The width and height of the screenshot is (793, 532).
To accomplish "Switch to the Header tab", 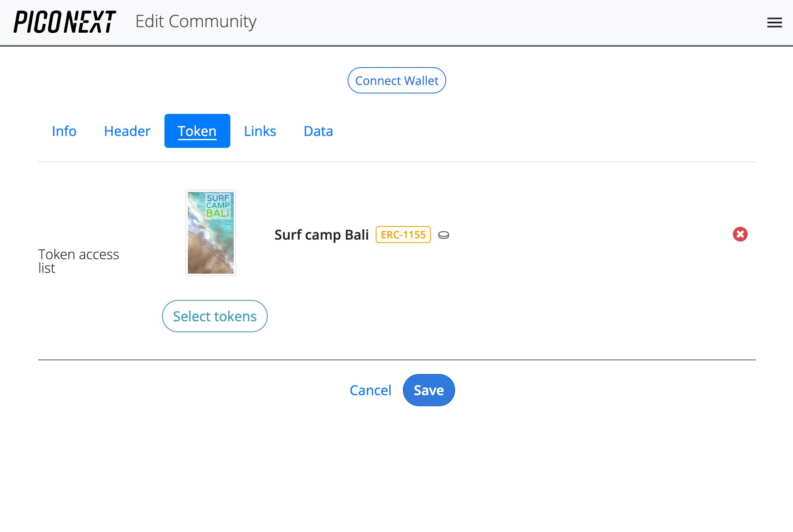I will pos(127,131).
